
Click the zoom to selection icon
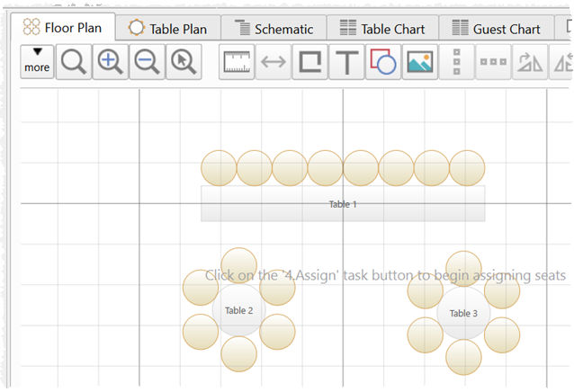pyautogui.click(x=184, y=62)
